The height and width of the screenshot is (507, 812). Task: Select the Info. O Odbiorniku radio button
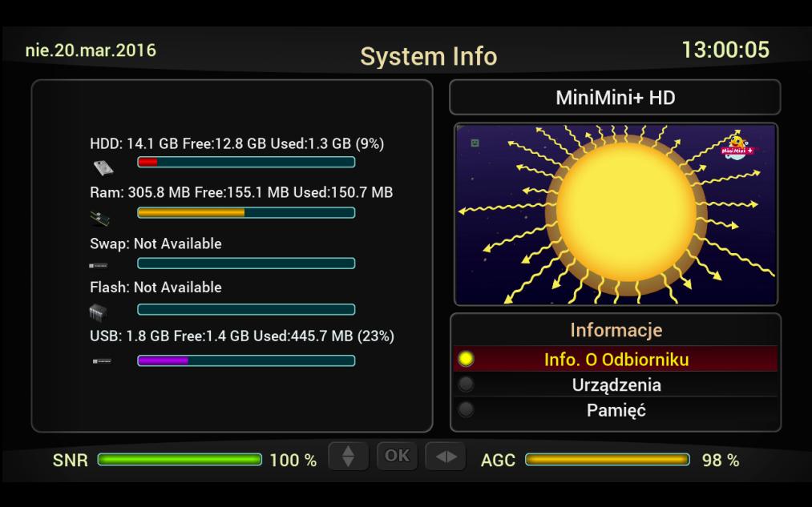pyautogui.click(x=465, y=360)
